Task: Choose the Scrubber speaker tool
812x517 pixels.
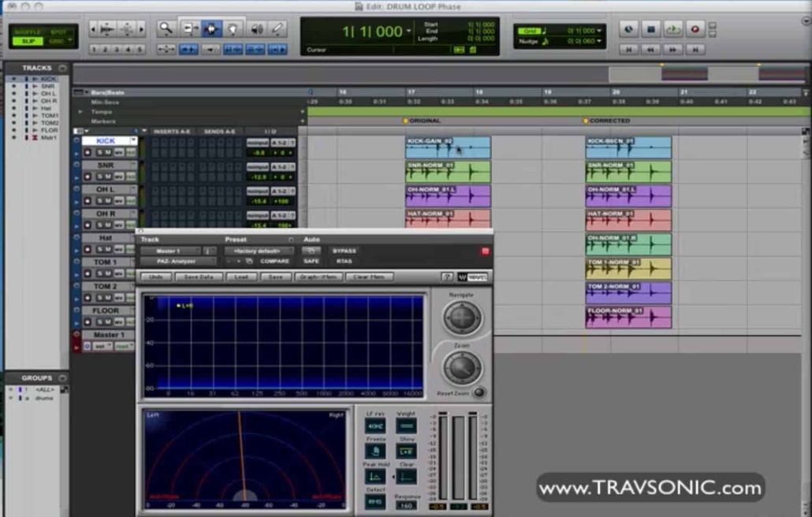Action: [x=256, y=29]
